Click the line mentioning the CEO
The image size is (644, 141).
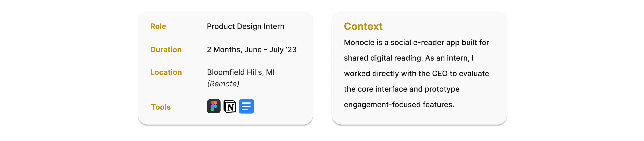click(416, 73)
